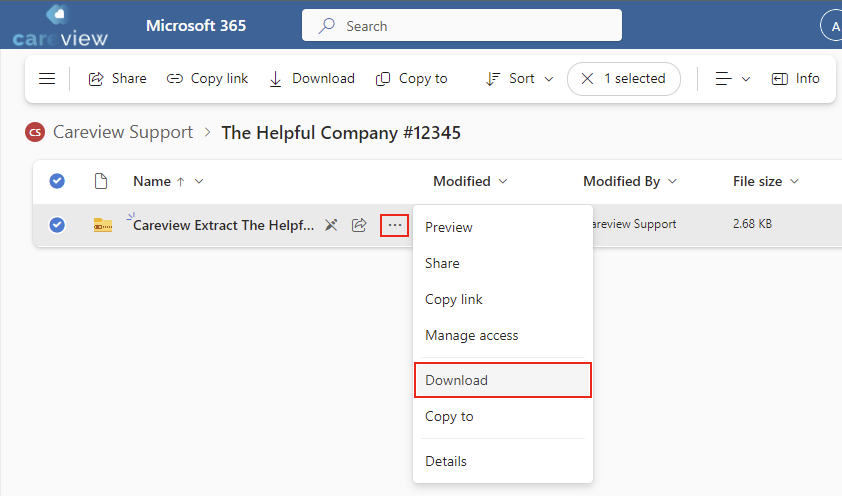The height and width of the screenshot is (496, 842).
Task: Choose Copy link in the context menu
Action: point(503,299)
